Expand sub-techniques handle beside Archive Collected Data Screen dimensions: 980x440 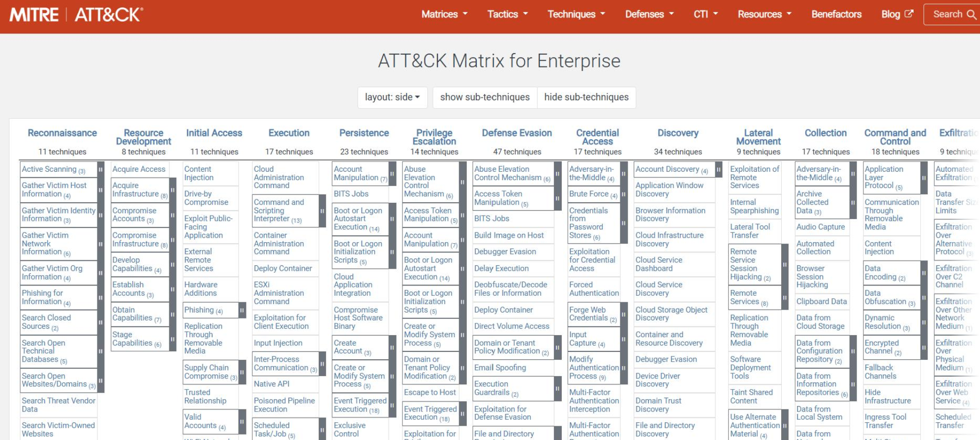[x=853, y=202]
